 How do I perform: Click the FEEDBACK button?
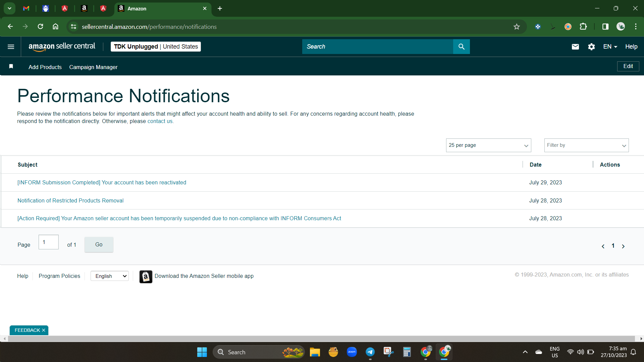click(27, 330)
